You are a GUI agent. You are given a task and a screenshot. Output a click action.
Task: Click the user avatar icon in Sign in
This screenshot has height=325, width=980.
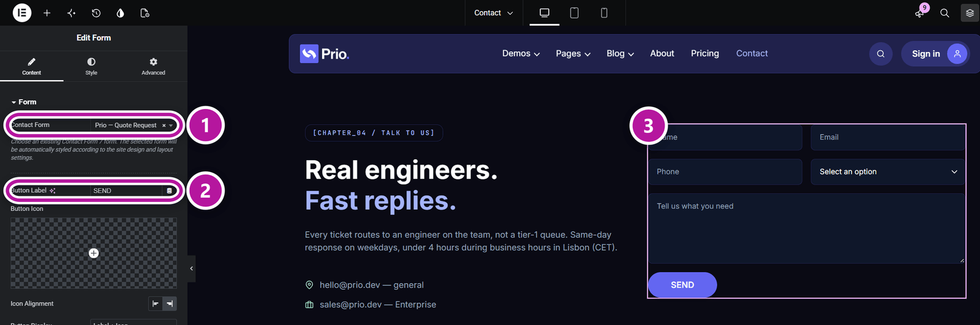957,54
